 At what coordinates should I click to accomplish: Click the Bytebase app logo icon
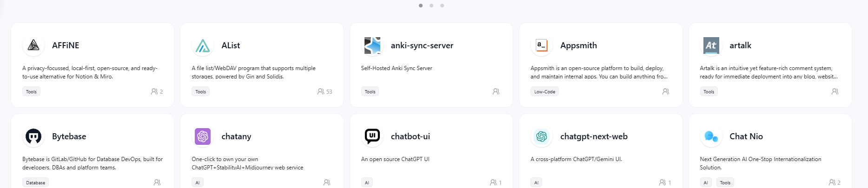pos(33,136)
